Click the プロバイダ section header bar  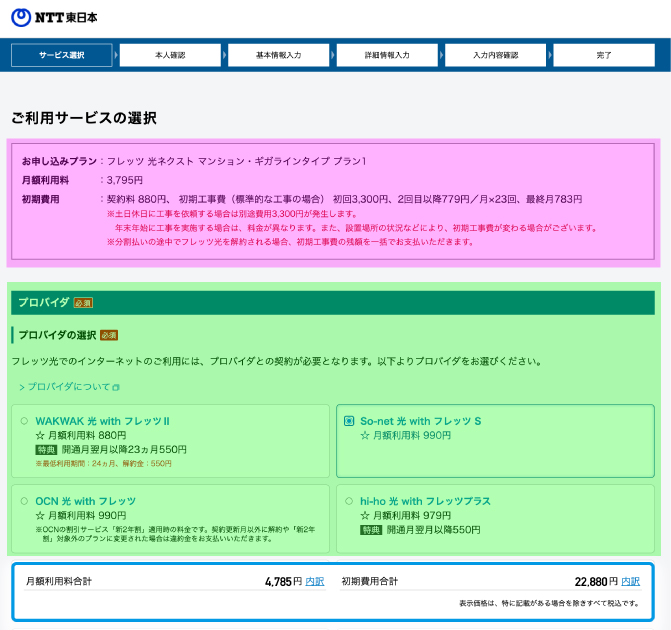point(333,303)
